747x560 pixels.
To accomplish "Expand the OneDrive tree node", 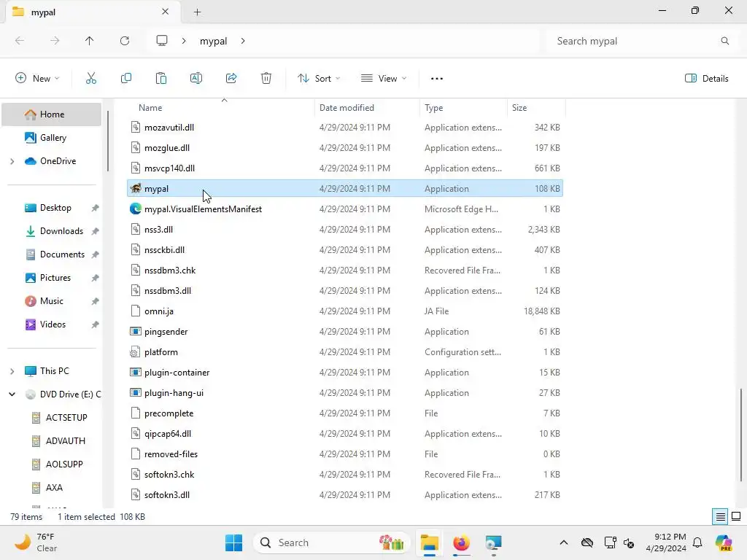I will [x=12, y=161].
